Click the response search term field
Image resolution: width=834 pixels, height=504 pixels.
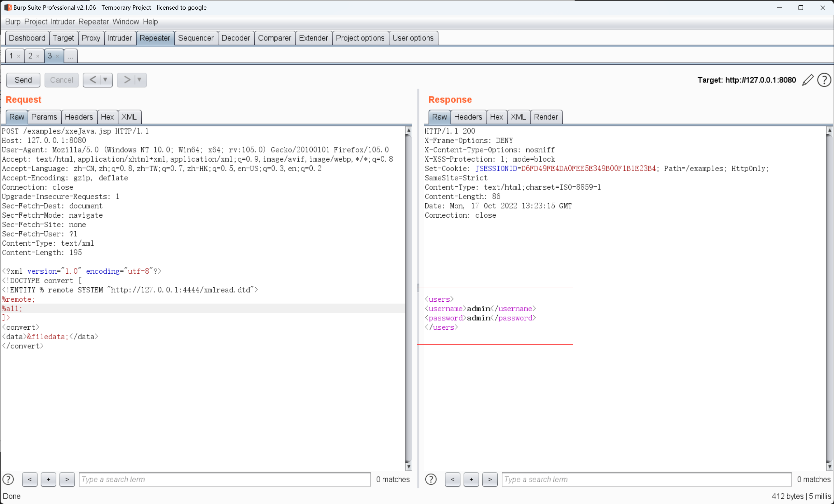click(x=647, y=479)
